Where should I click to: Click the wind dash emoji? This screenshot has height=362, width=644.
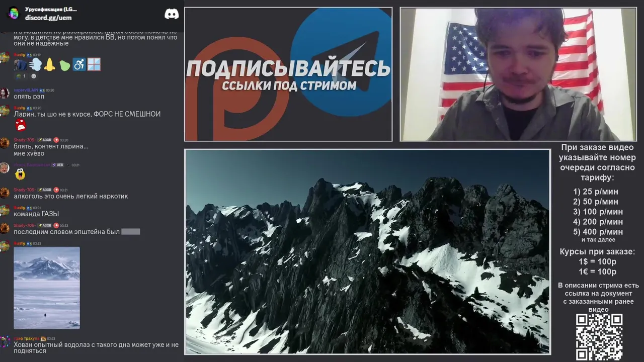click(x=35, y=64)
